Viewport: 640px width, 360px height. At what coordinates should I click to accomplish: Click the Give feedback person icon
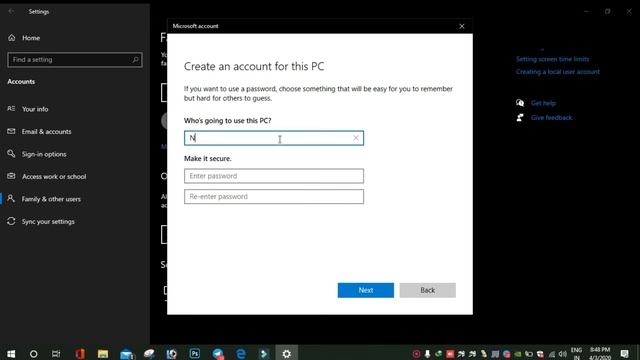(520, 118)
